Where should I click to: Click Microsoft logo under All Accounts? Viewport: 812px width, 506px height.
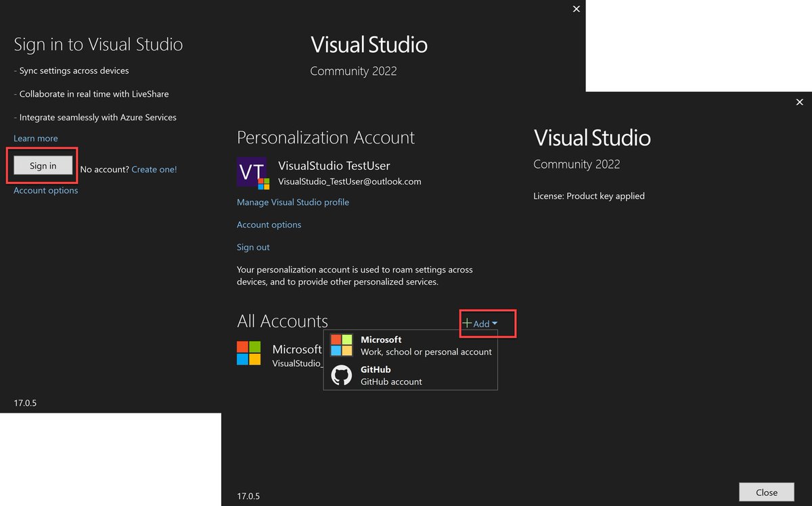coord(249,353)
